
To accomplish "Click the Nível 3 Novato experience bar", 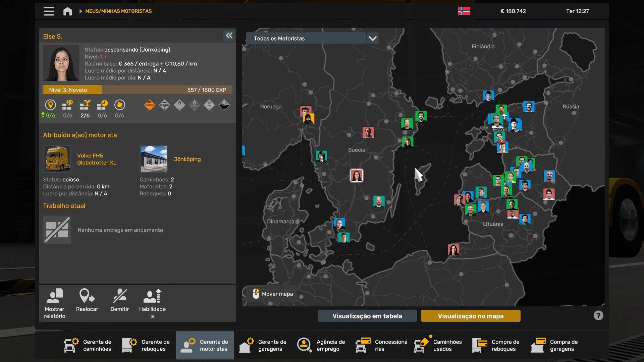I will (x=137, y=90).
